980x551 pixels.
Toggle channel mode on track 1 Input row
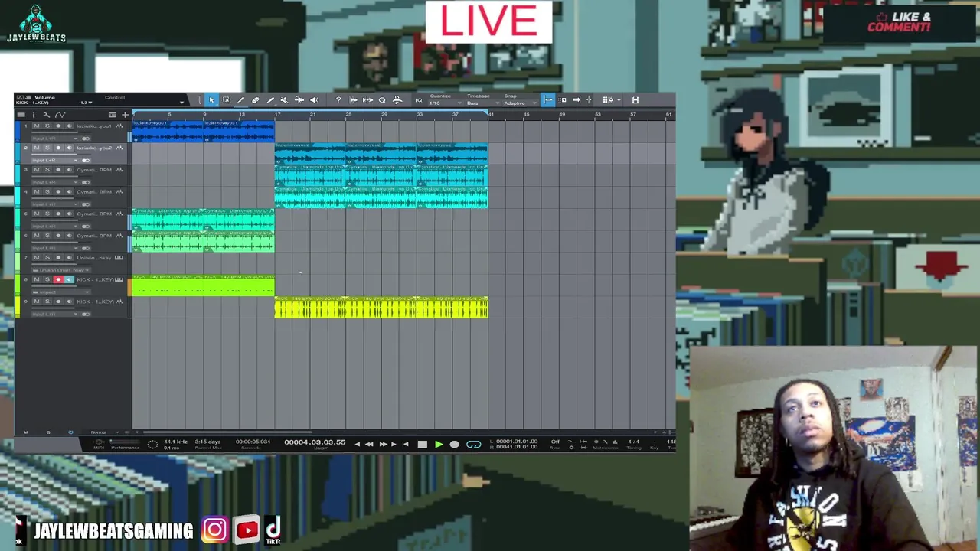pyautogui.click(x=86, y=139)
